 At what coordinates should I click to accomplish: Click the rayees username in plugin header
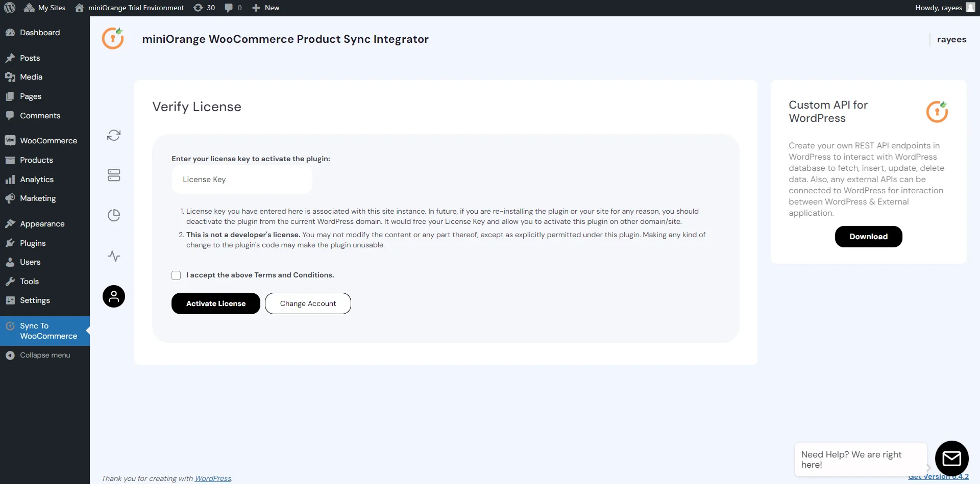click(x=951, y=39)
